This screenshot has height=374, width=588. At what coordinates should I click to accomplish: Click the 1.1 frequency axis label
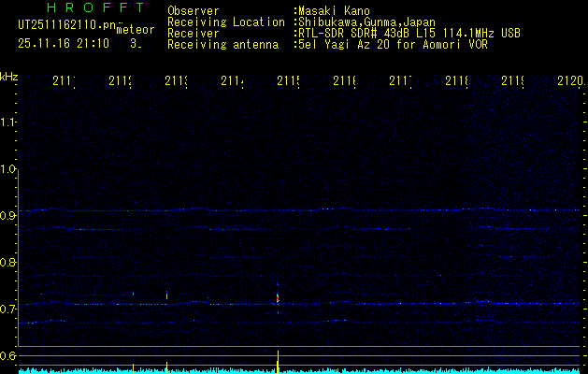click(x=8, y=122)
